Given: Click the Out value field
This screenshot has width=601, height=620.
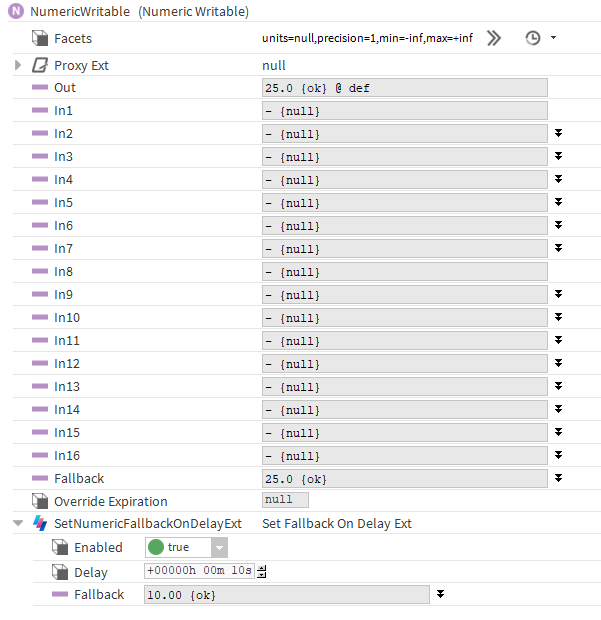Looking at the screenshot, I should (x=404, y=88).
